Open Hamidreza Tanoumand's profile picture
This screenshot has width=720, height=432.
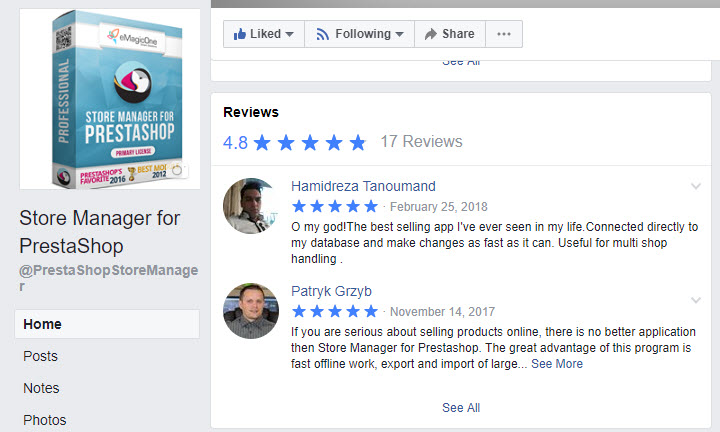(x=251, y=206)
